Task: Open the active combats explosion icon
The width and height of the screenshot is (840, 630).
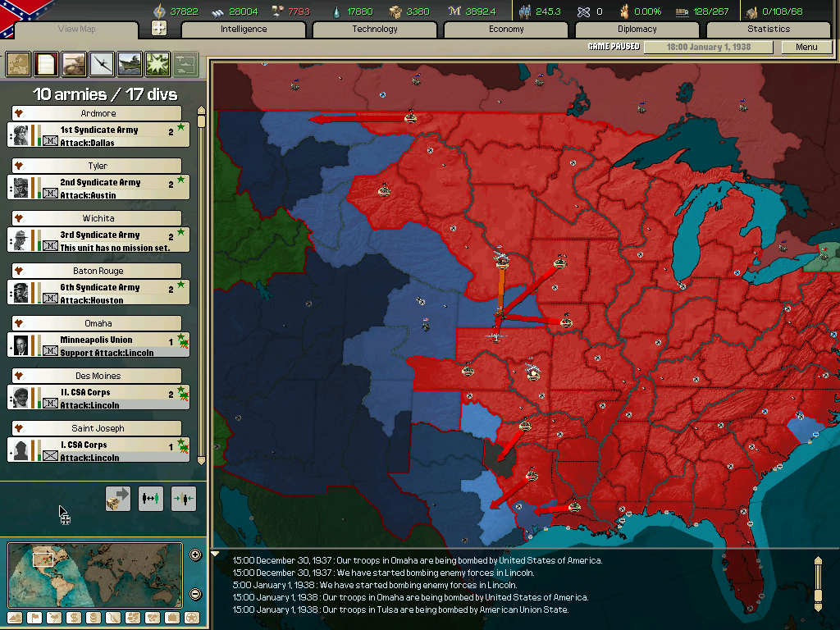Action: [157, 64]
